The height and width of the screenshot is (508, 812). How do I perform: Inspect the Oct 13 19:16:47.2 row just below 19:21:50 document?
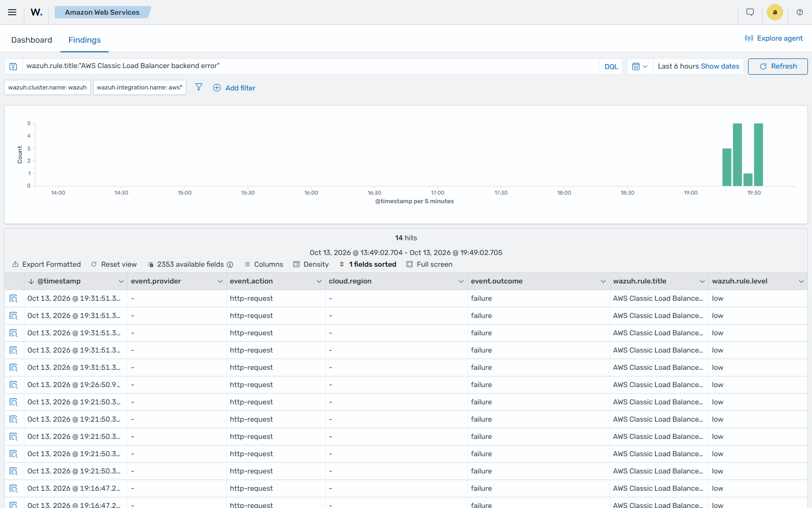tap(14, 488)
